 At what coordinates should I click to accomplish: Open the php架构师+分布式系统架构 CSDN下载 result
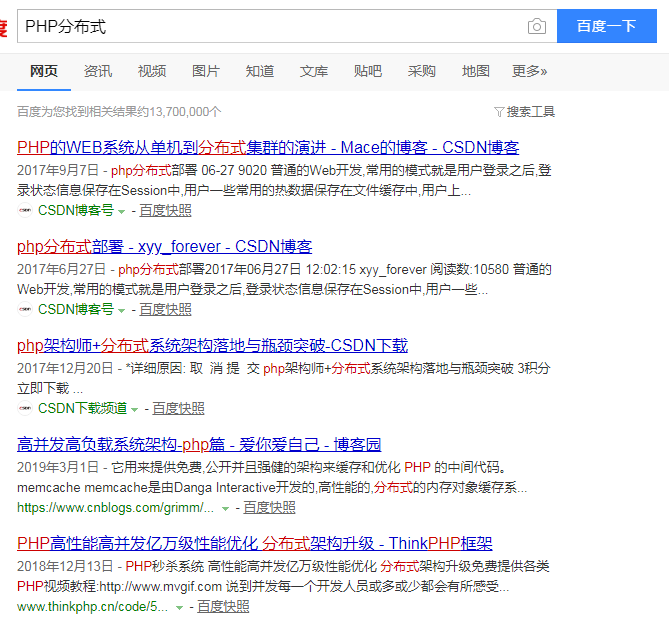(x=212, y=346)
